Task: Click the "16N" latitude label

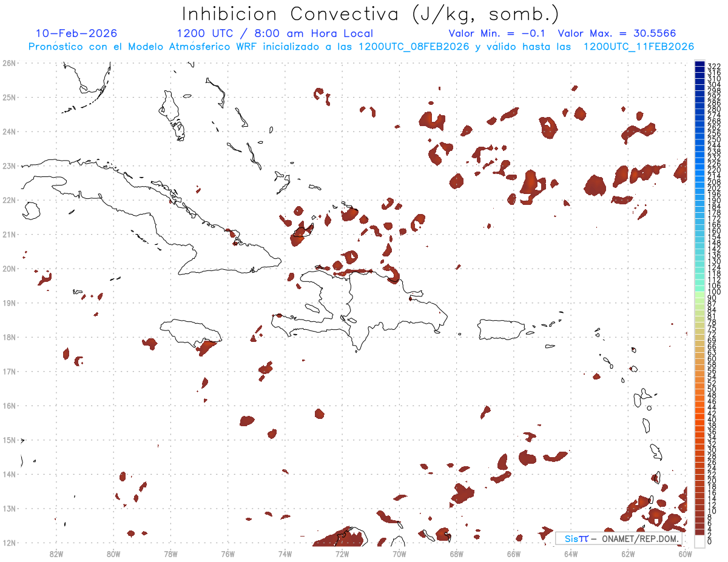Action: 8,406
